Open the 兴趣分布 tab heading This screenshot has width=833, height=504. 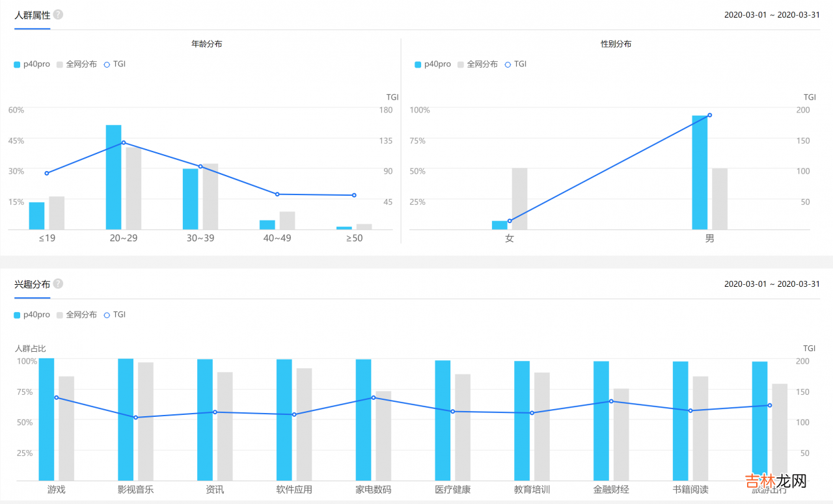click(x=33, y=284)
